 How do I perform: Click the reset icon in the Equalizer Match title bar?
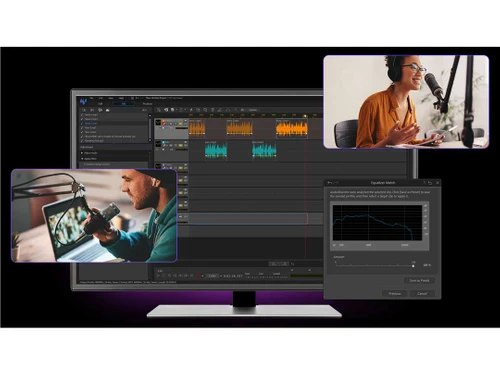pos(430,183)
